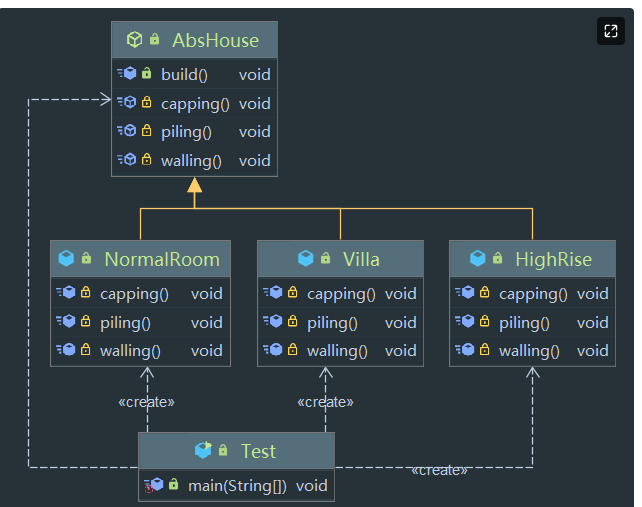Select capping() in NormalRoom class
The width and height of the screenshot is (642, 507).
(134, 294)
